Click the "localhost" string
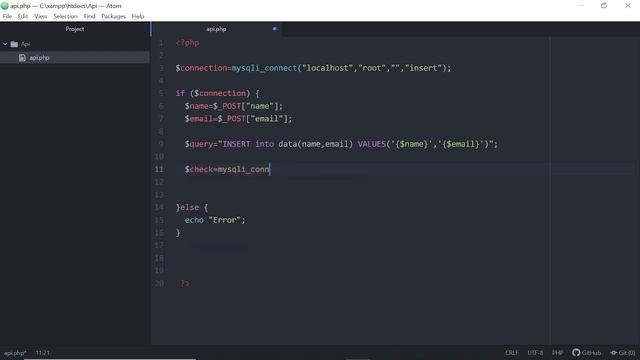The width and height of the screenshot is (640, 360). point(327,68)
